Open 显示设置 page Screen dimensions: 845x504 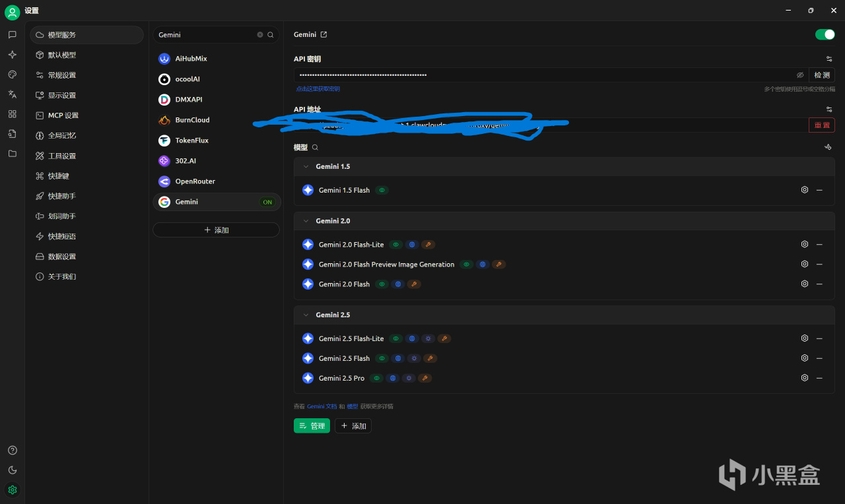point(86,95)
